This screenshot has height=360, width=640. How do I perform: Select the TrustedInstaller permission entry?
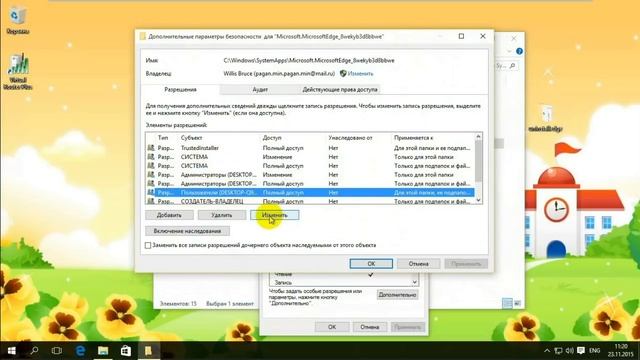point(310,148)
